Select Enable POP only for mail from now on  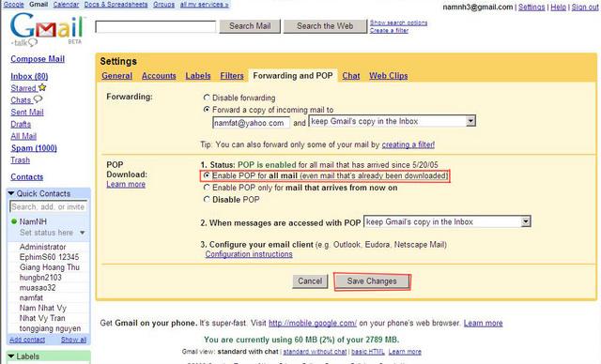(x=207, y=188)
